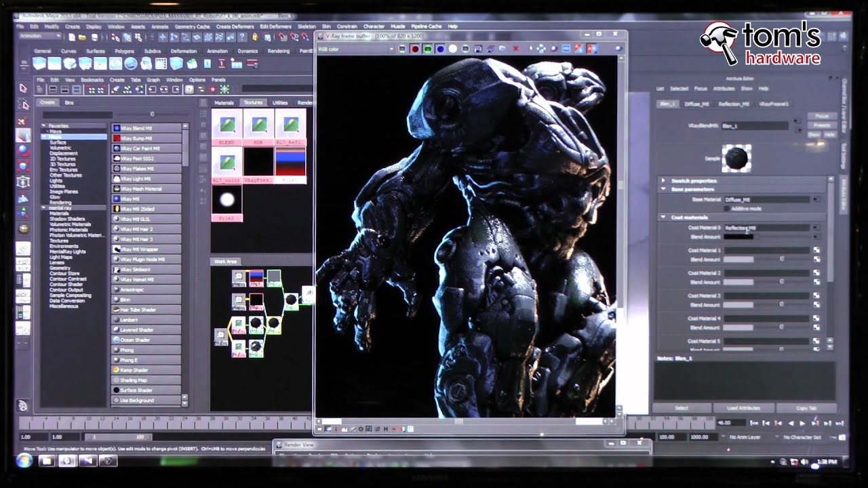Click the Hide button in Attribute Editor
The image size is (868, 488).
point(829,135)
